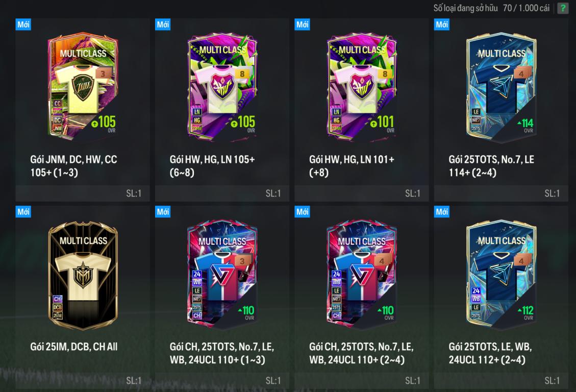
Task: Open the black-gold 25IM, DCB, CH All pack card
Action: (83, 297)
